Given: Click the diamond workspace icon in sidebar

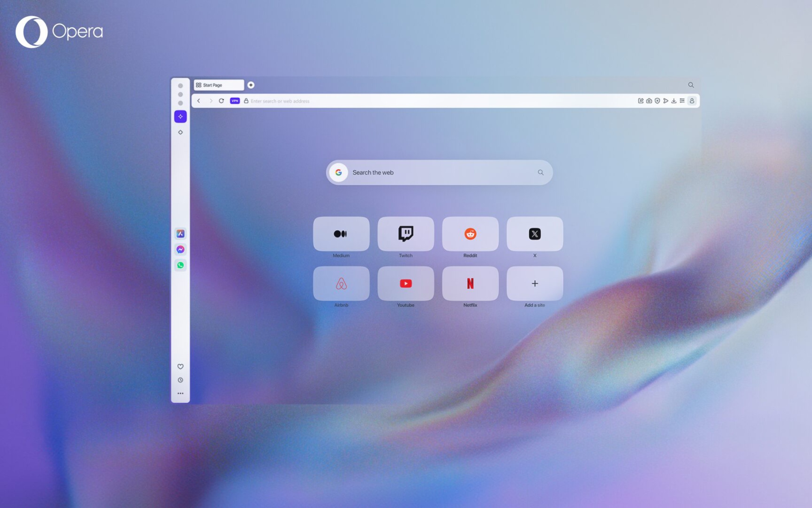Looking at the screenshot, I should pyautogui.click(x=180, y=132).
